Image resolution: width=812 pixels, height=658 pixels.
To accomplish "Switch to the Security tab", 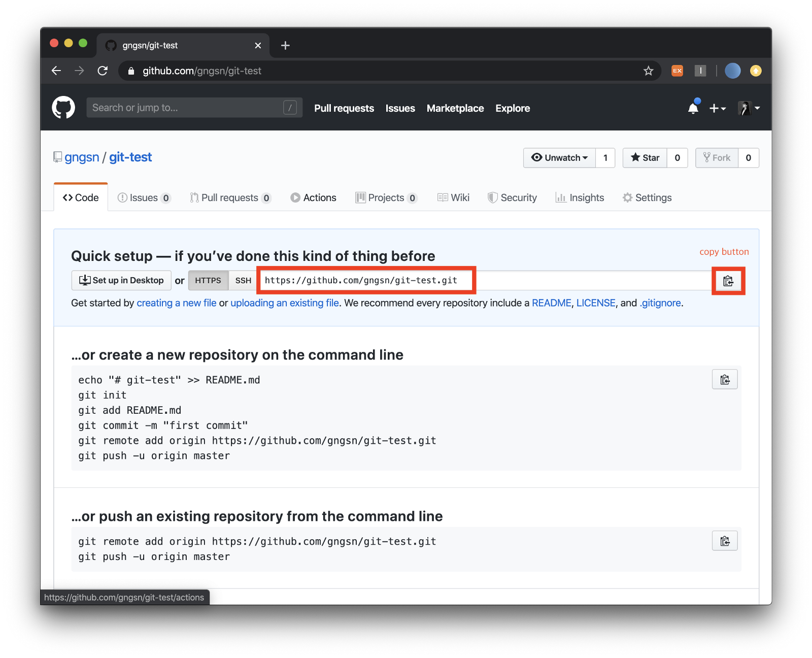I will tap(512, 198).
